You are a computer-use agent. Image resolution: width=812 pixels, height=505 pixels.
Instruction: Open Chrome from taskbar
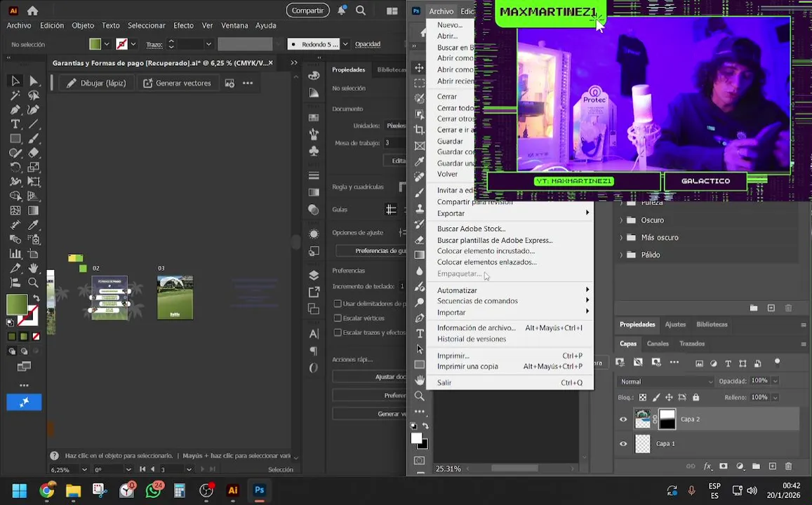pos(46,490)
